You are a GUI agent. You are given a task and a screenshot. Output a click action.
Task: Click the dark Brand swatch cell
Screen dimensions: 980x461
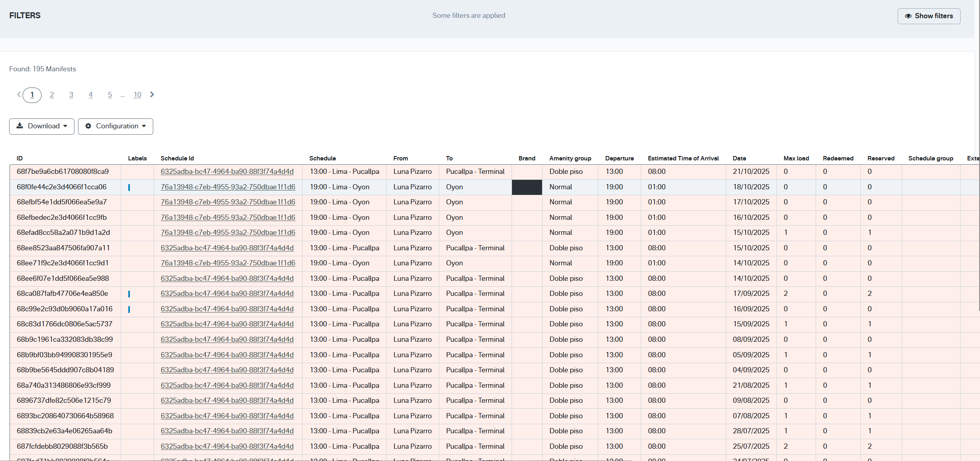pos(527,187)
